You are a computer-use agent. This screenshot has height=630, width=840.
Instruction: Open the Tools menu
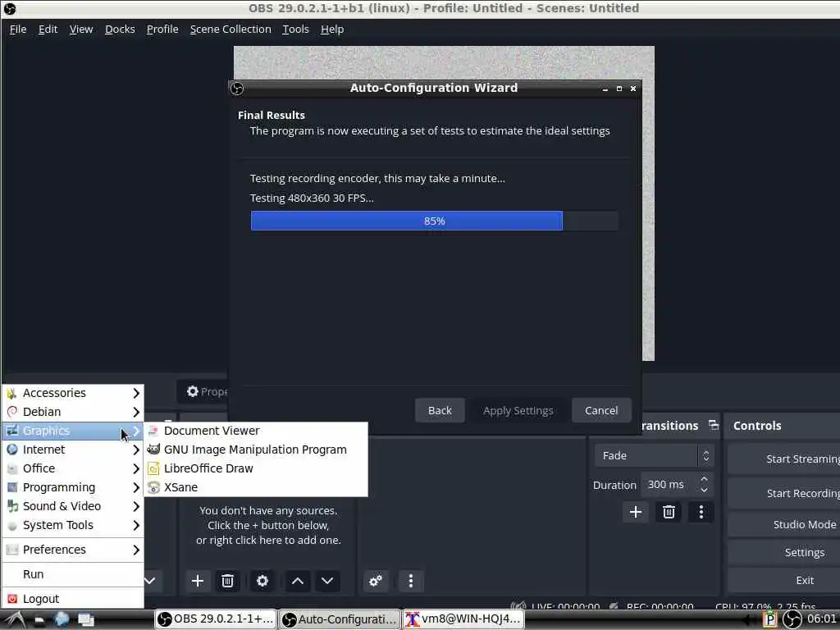click(295, 30)
